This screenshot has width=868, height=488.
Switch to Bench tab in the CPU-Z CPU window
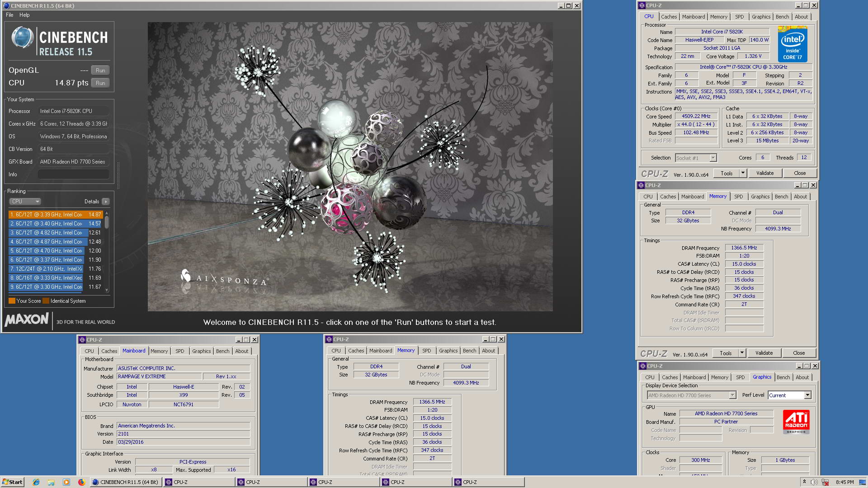[x=782, y=17]
